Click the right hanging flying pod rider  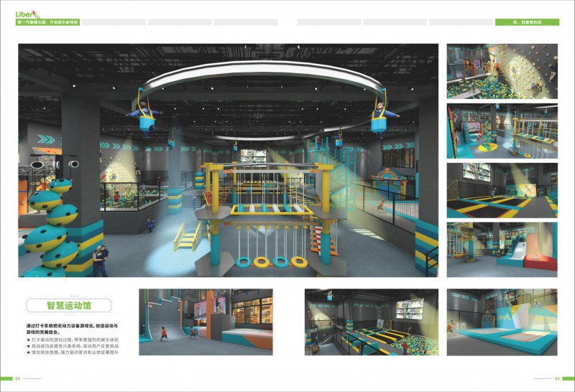380,115
